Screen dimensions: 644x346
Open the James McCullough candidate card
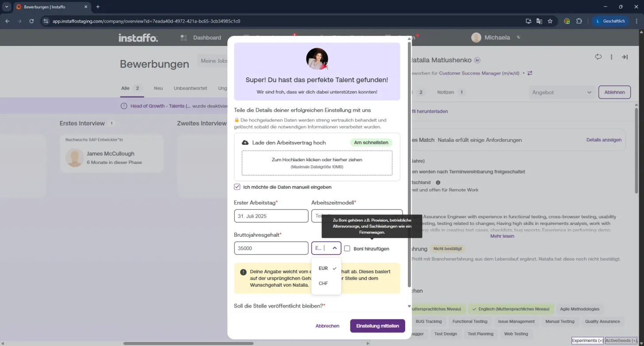(x=111, y=153)
